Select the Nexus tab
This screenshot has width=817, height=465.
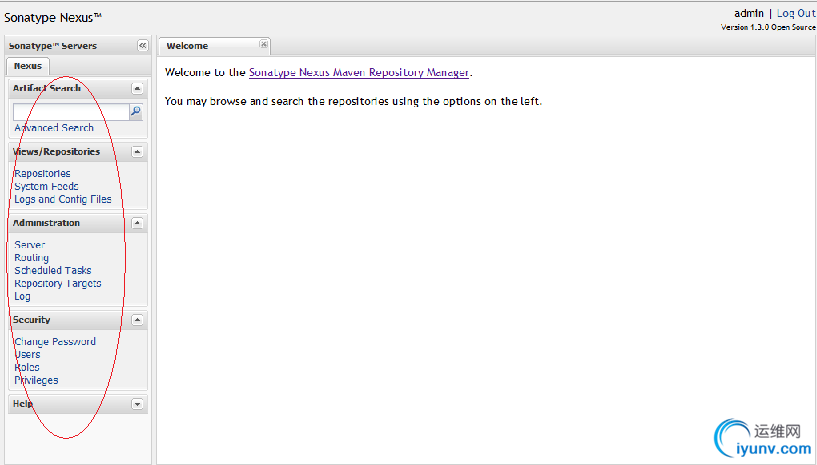pos(28,66)
